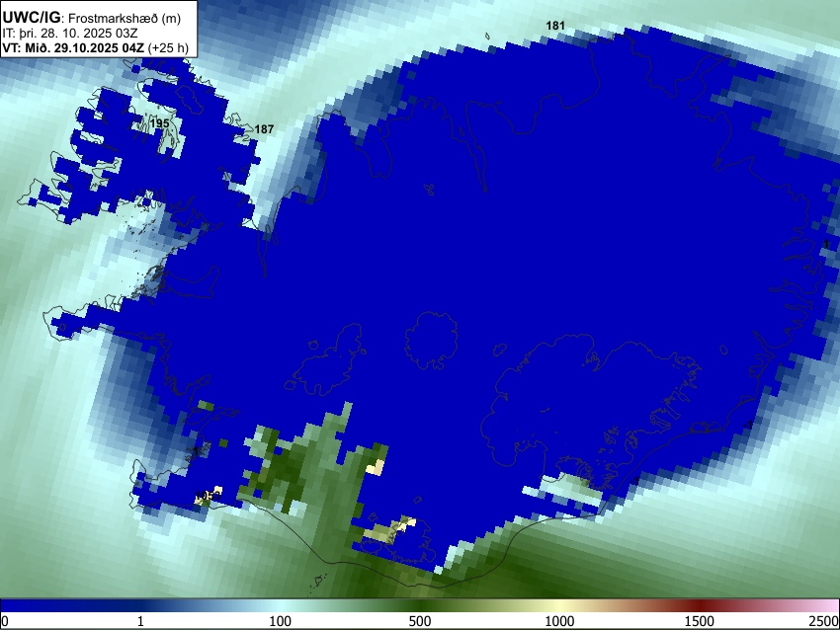840x630 pixels.
Task: Click the "100" tick label on the color scale
Action: [x=281, y=621]
